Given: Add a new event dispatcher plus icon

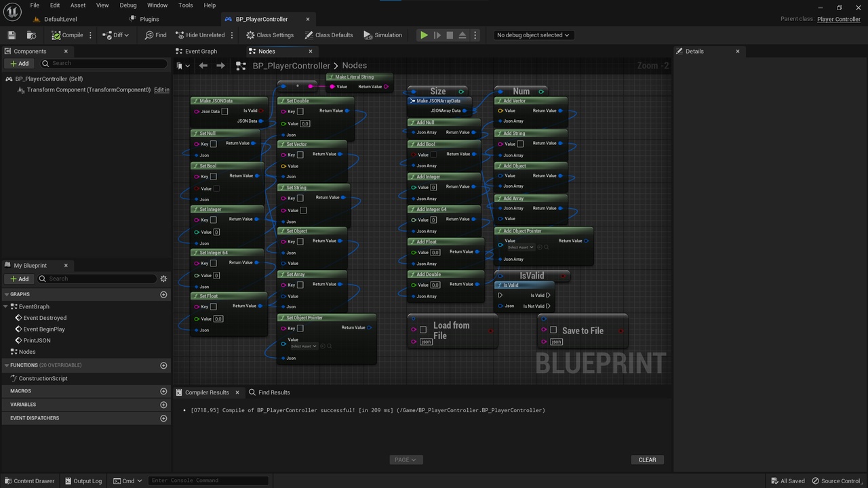Looking at the screenshot, I should tap(163, 418).
